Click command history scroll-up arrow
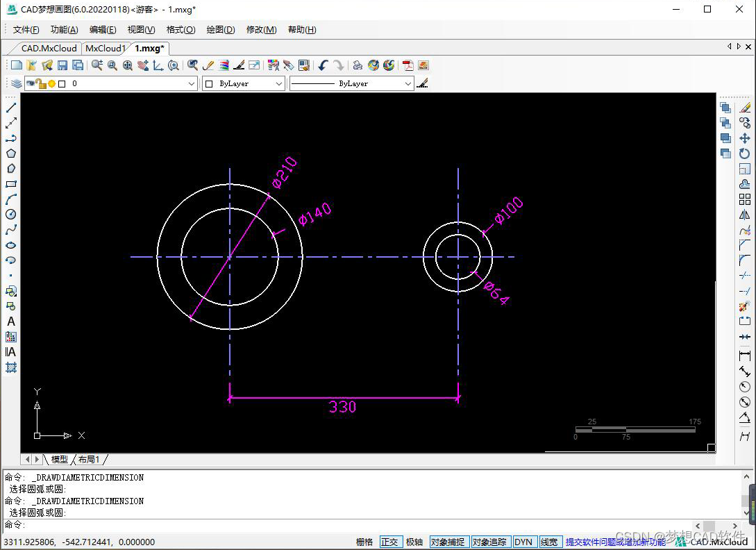The width and height of the screenshot is (756, 550). point(746,476)
